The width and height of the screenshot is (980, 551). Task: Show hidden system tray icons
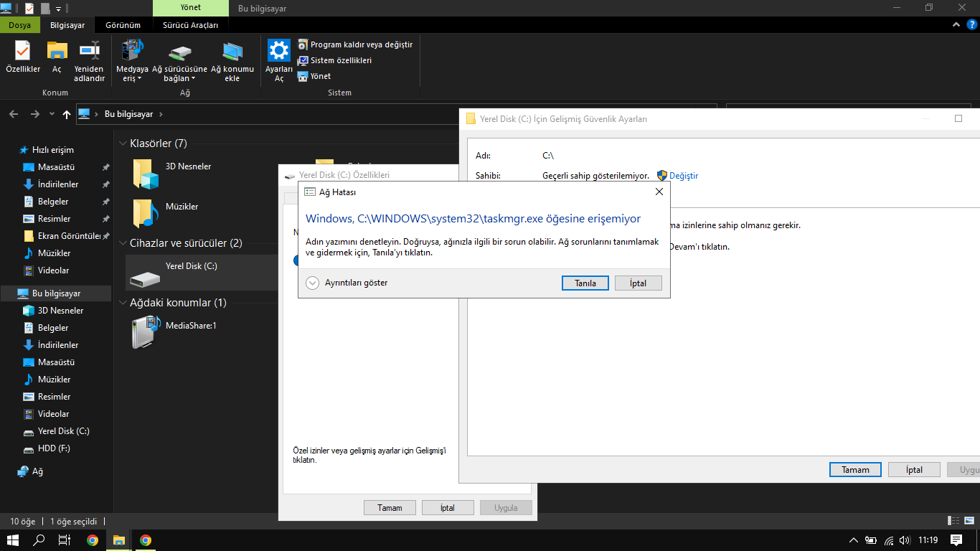click(x=853, y=540)
